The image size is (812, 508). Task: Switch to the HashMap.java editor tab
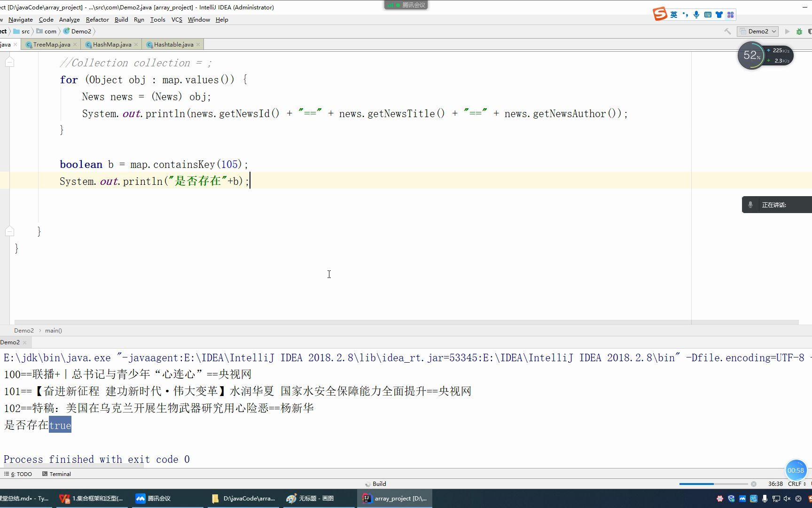pos(112,44)
